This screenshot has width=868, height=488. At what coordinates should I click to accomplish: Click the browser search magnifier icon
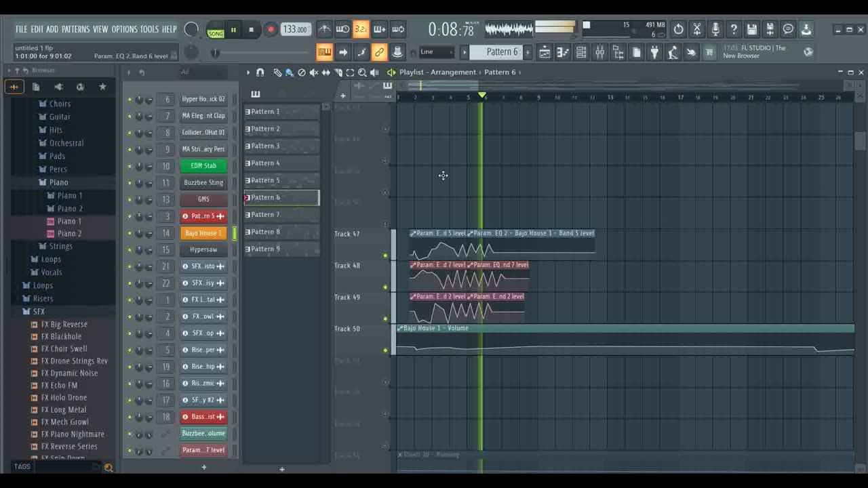(108, 467)
